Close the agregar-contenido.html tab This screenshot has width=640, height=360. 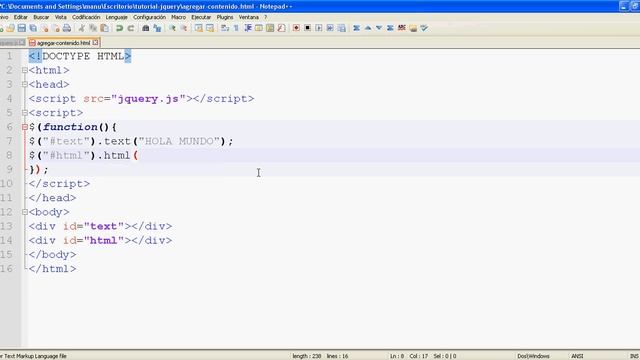pos(95,42)
